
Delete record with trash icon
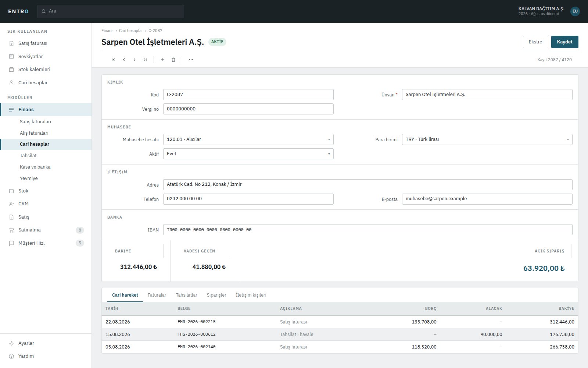(173, 60)
